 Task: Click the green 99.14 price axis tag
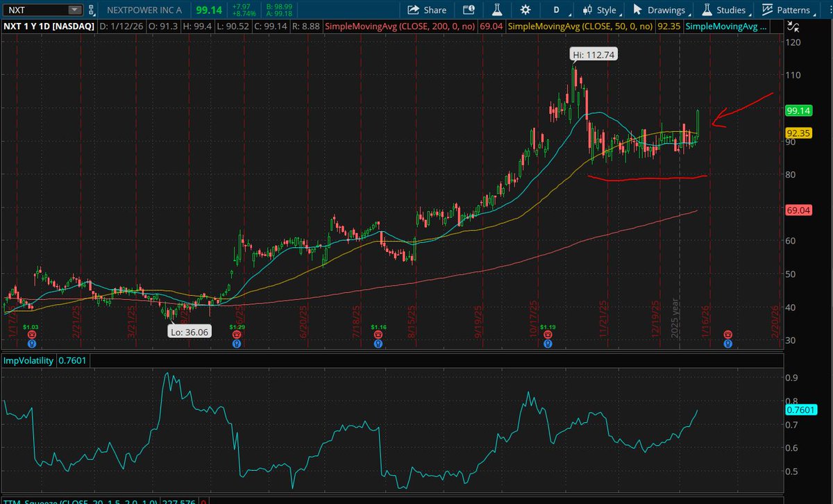tap(799, 111)
